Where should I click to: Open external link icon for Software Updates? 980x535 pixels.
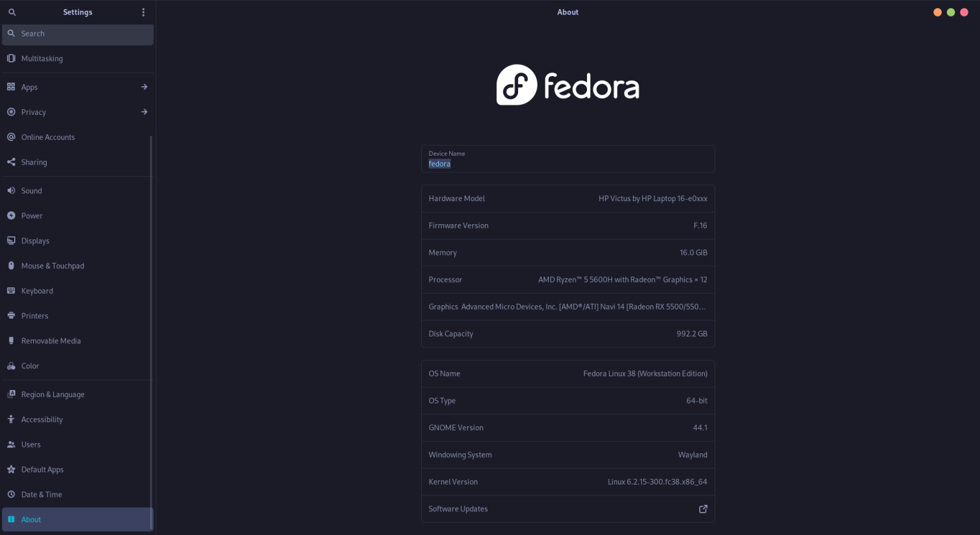click(703, 509)
